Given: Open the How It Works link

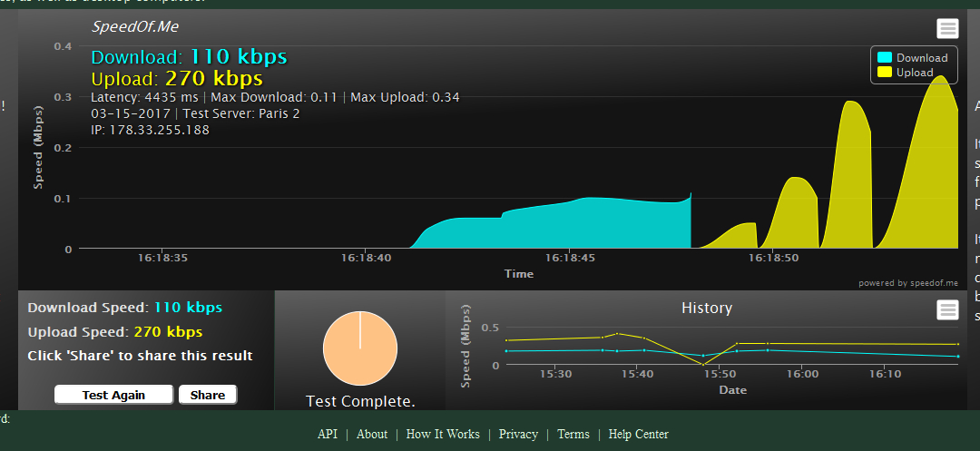Looking at the screenshot, I should 443,434.
